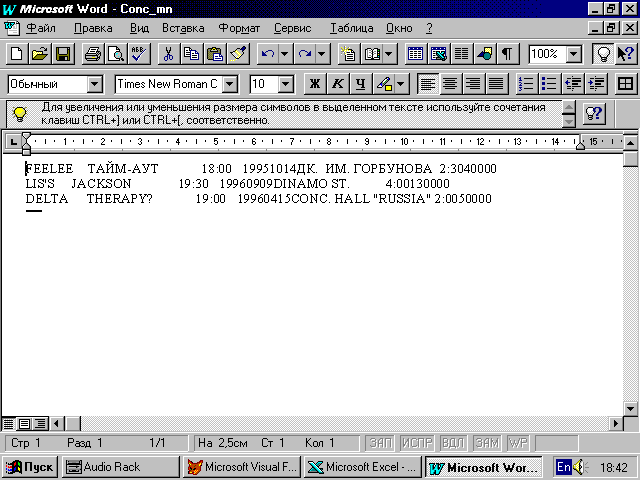Center the paragraph text
640x480 pixels.
[450, 84]
